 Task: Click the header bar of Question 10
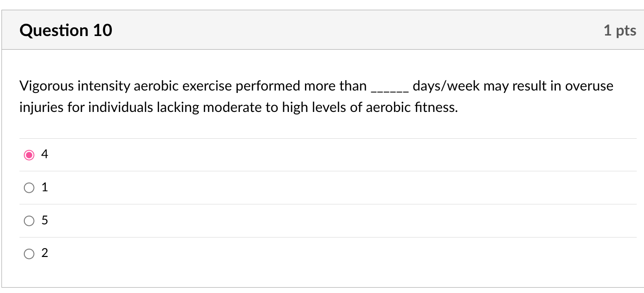(x=321, y=30)
